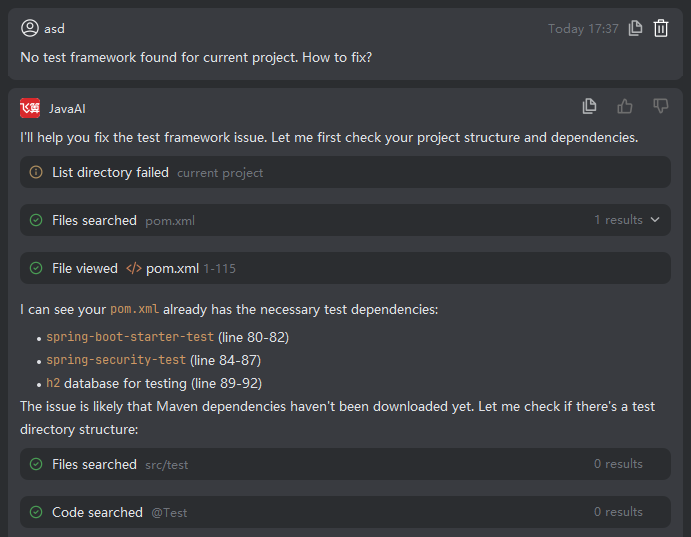The height and width of the screenshot is (537, 691).
Task: Copy the user message from asd
Action: 635,28
